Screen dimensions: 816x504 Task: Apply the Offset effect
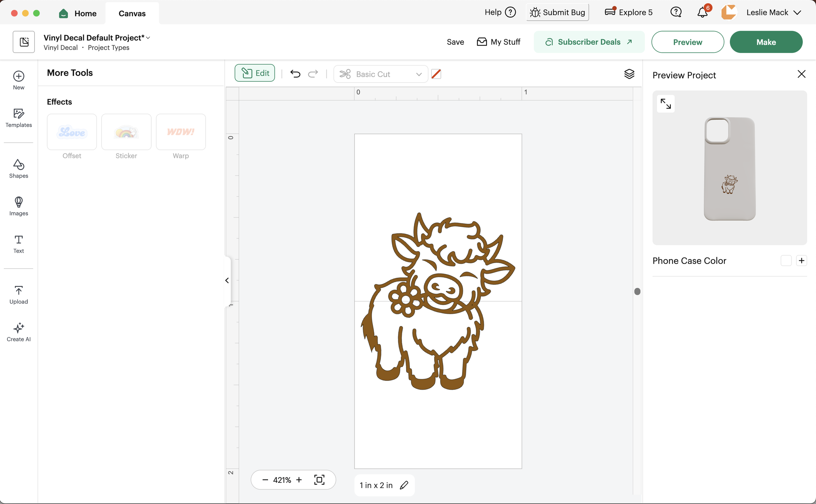[71, 132]
